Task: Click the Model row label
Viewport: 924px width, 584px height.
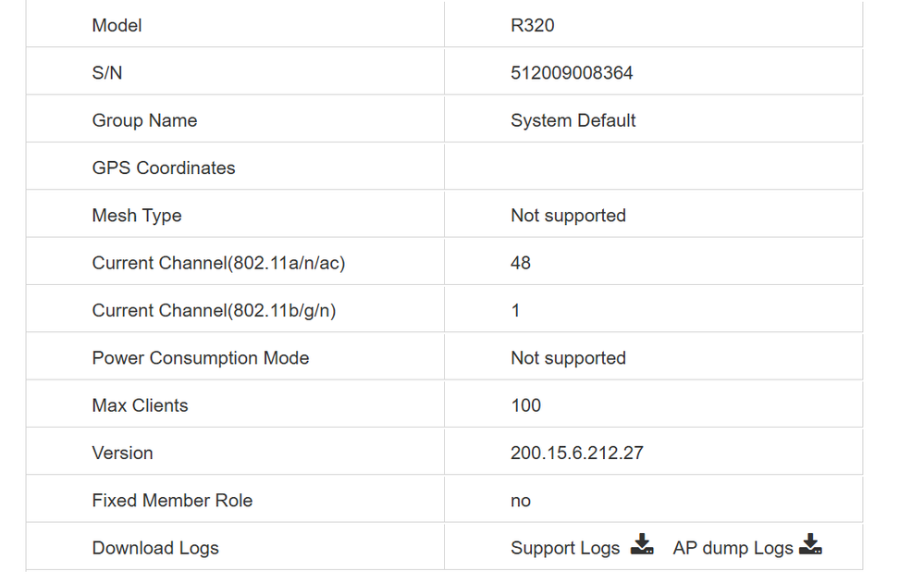Action: click(x=117, y=26)
